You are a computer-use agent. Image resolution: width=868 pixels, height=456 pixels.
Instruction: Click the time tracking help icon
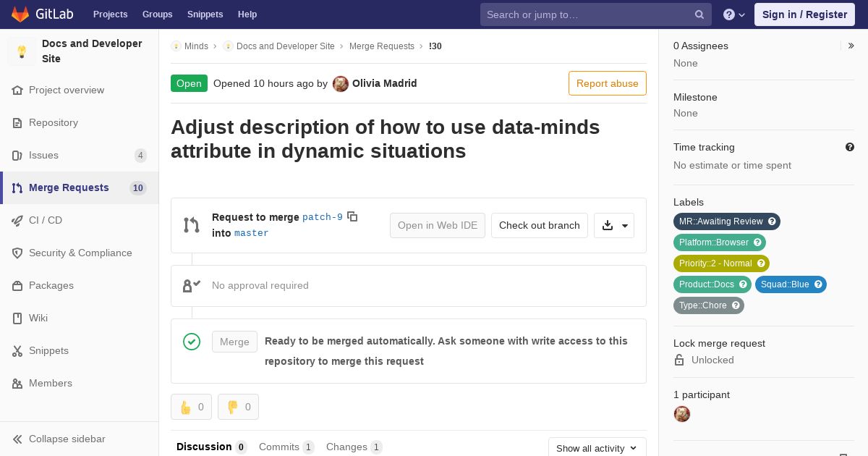tap(850, 147)
